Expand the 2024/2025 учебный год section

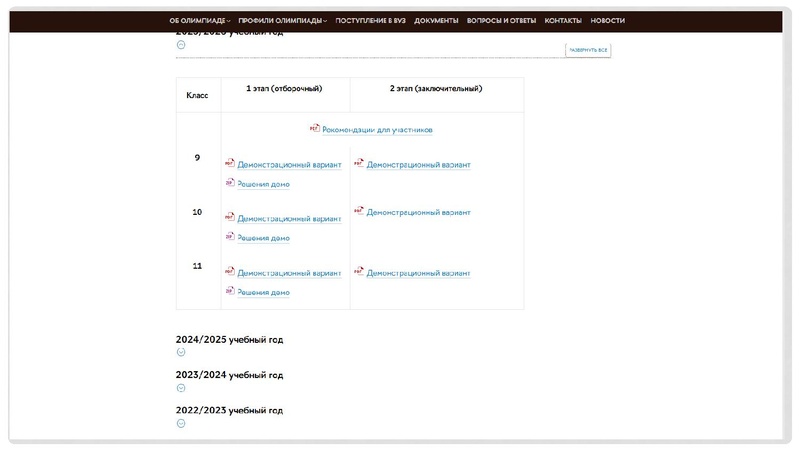181,352
